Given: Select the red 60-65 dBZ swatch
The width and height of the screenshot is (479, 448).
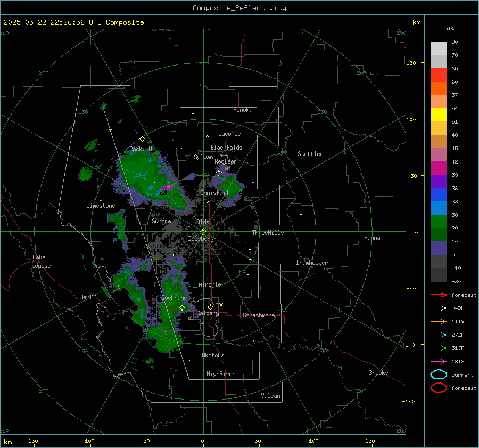Looking at the screenshot, I should [x=439, y=75].
